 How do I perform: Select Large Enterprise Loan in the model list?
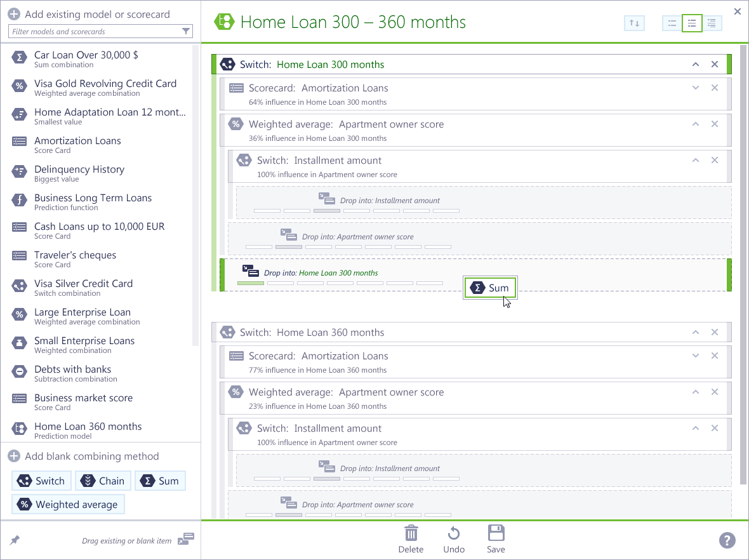(99, 316)
